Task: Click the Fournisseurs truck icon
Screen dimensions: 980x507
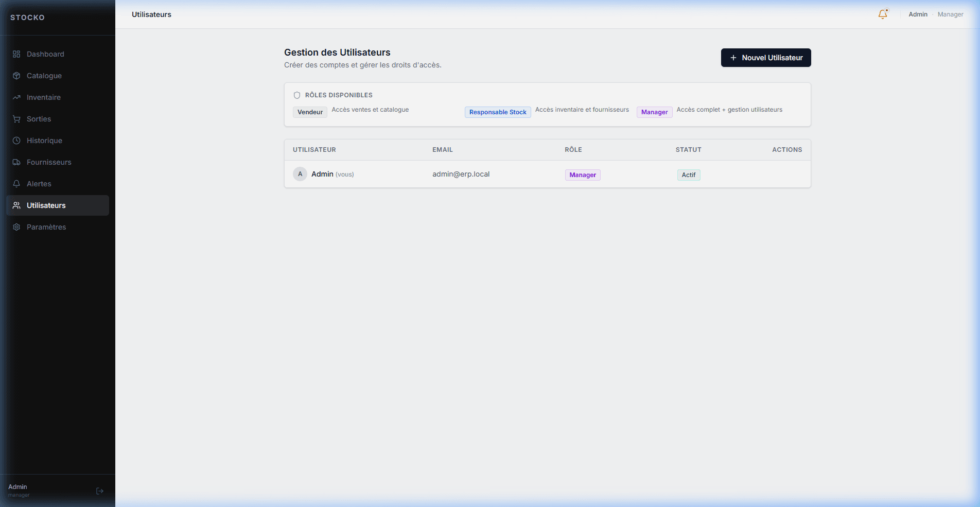Action: 16,162
